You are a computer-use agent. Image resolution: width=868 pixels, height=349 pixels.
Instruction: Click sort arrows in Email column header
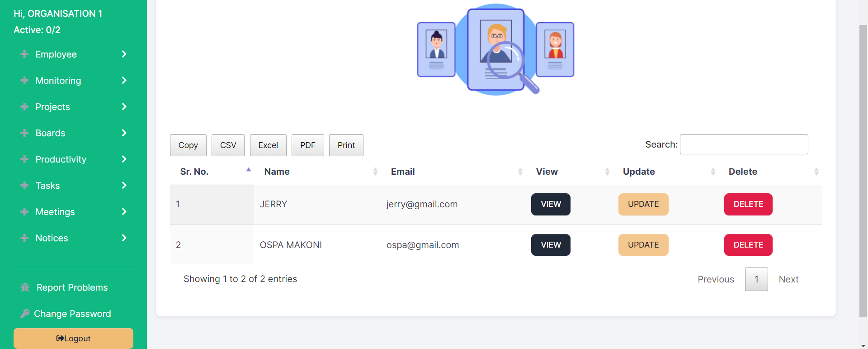point(520,172)
